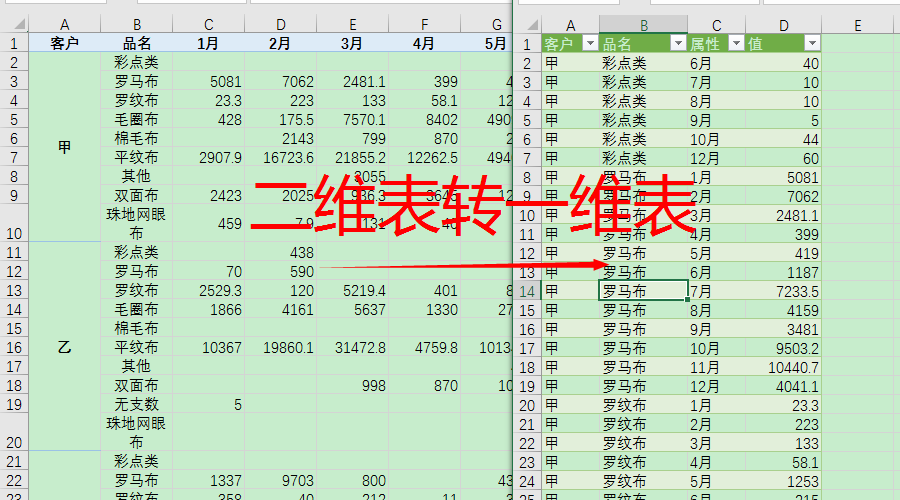
Task: Select row 14 header in right sheet
Action: (x=527, y=291)
